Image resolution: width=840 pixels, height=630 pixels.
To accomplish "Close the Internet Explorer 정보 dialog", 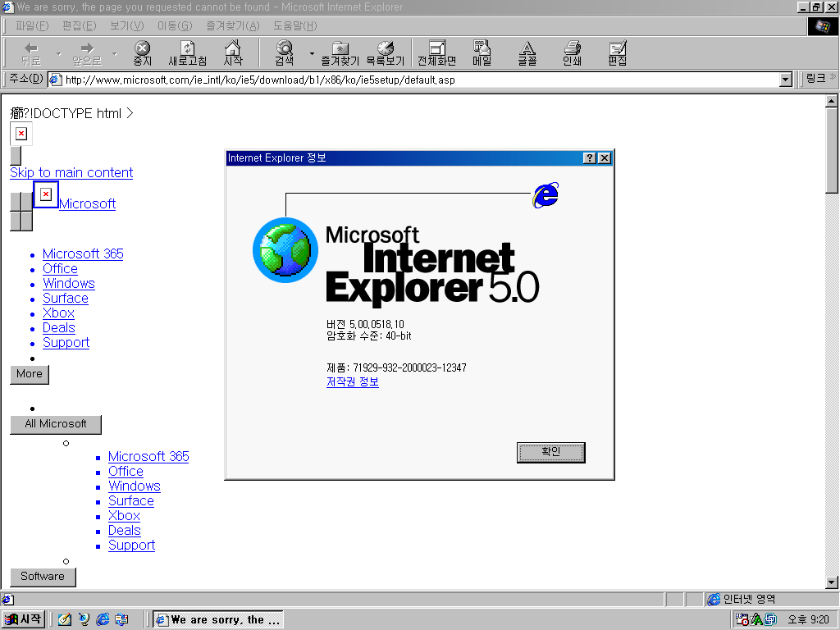I will tap(605, 158).
